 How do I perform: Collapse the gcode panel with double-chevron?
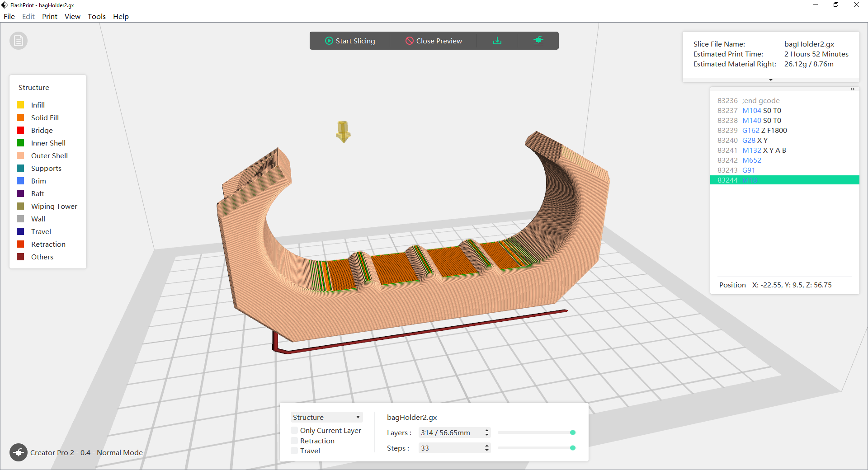point(853,89)
